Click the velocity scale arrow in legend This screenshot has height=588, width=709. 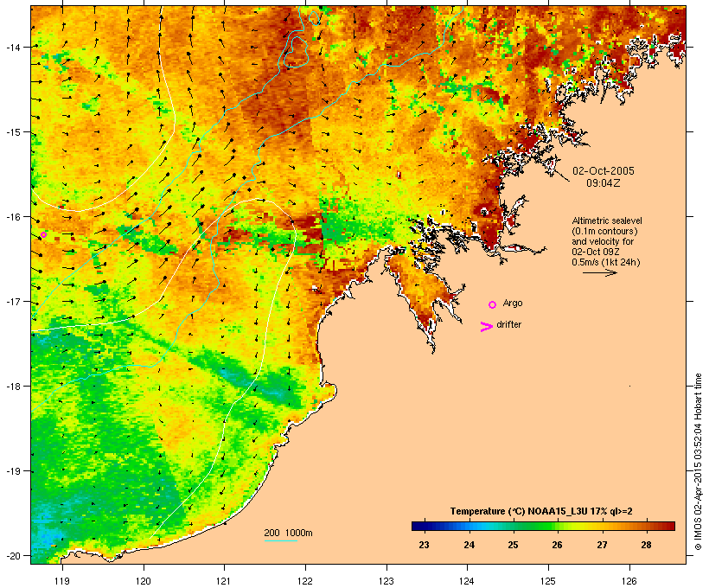599,272
